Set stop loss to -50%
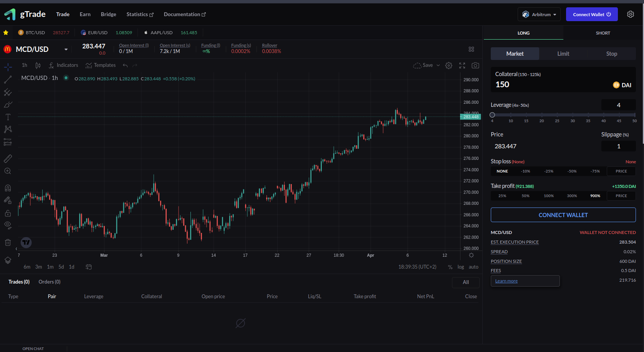The width and height of the screenshot is (644, 352). pyautogui.click(x=572, y=171)
